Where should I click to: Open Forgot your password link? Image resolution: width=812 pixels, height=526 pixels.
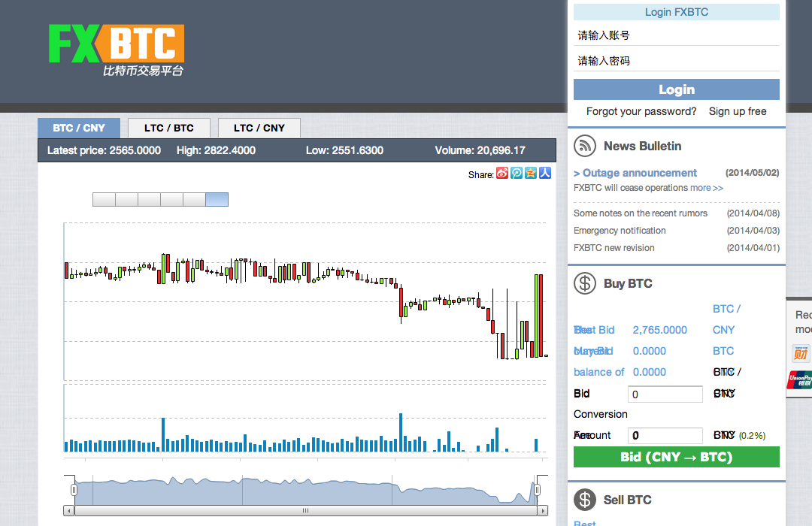point(641,110)
